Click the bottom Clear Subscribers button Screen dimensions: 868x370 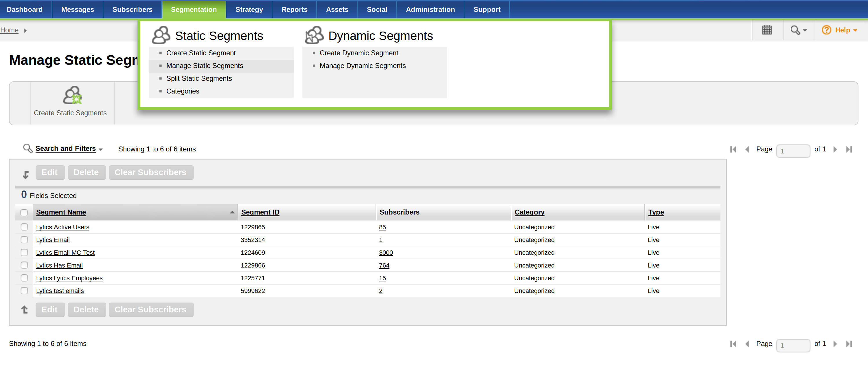[151, 309]
